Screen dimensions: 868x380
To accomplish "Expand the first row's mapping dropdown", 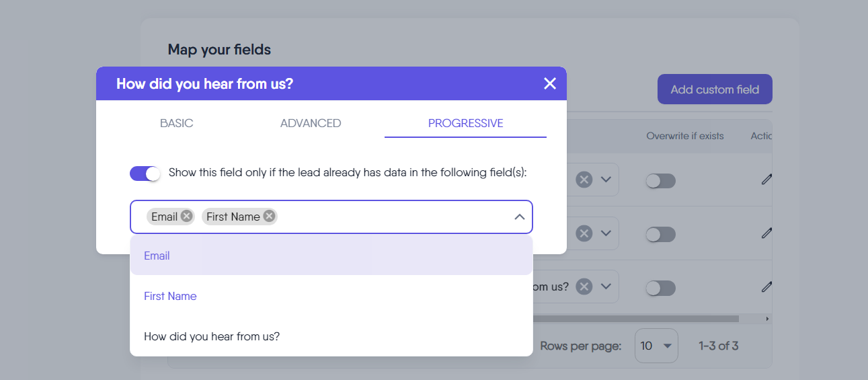I will [x=606, y=180].
